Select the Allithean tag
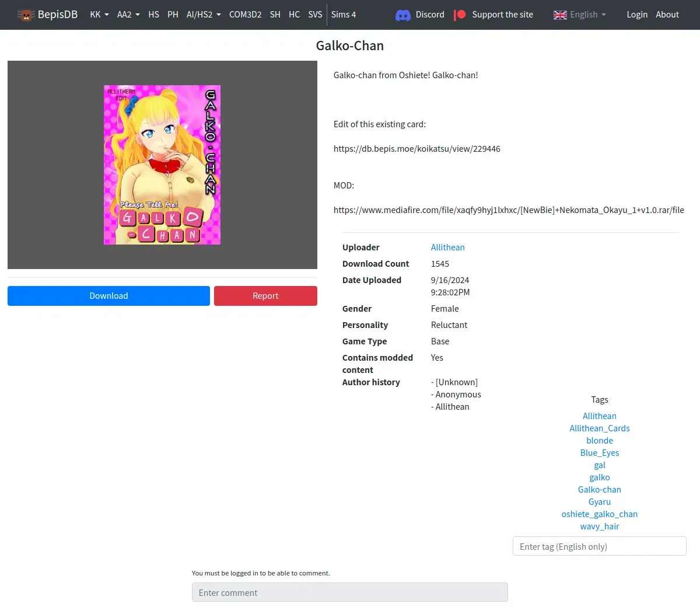 click(x=600, y=416)
